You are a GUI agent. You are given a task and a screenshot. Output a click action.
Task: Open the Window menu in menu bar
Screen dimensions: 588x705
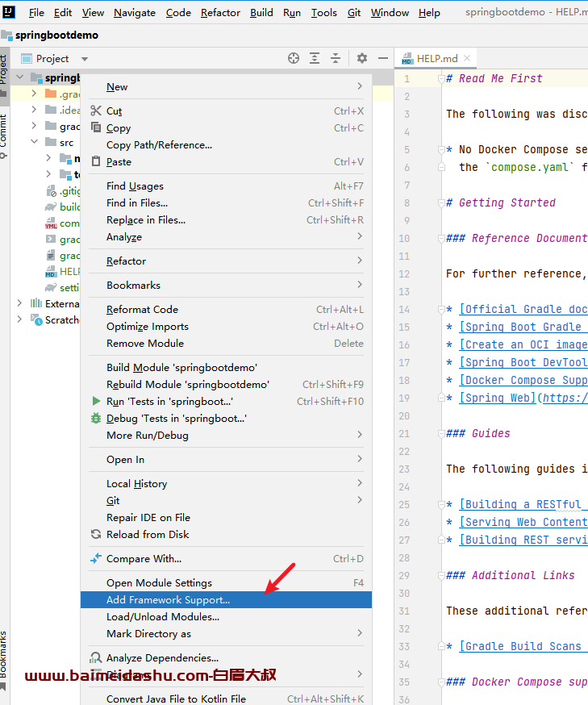(x=390, y=13)
